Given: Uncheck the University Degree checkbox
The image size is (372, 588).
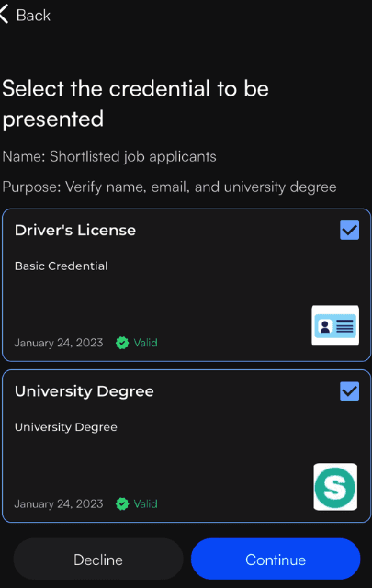Looking at the screenshot, I should 350,391.
